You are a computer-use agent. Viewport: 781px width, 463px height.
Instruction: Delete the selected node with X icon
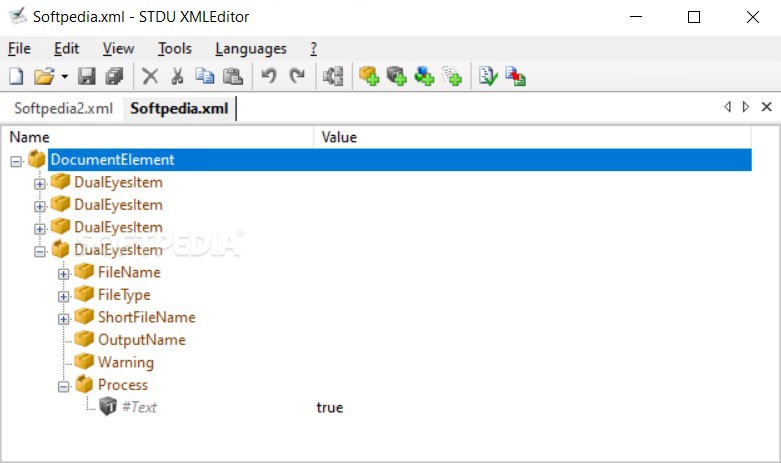click(x=150, y=76)
